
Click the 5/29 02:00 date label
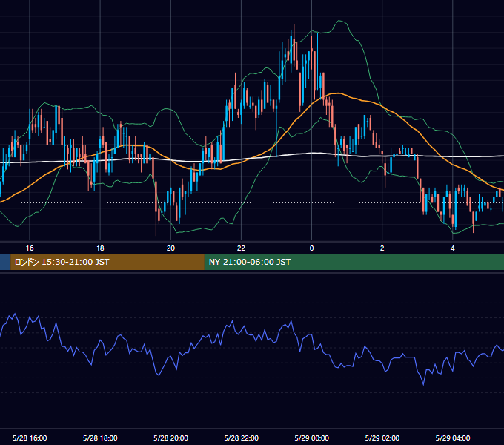click(382, 438)
